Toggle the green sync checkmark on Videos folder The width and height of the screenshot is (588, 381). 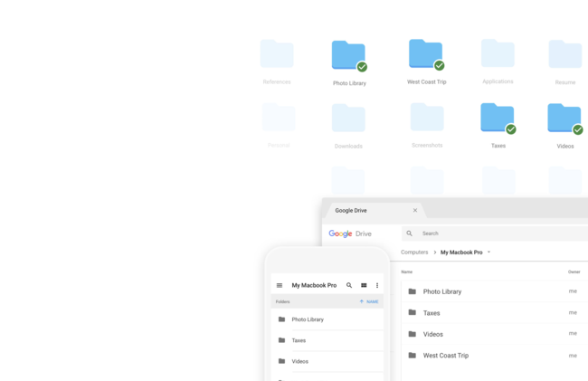point(578,129)
